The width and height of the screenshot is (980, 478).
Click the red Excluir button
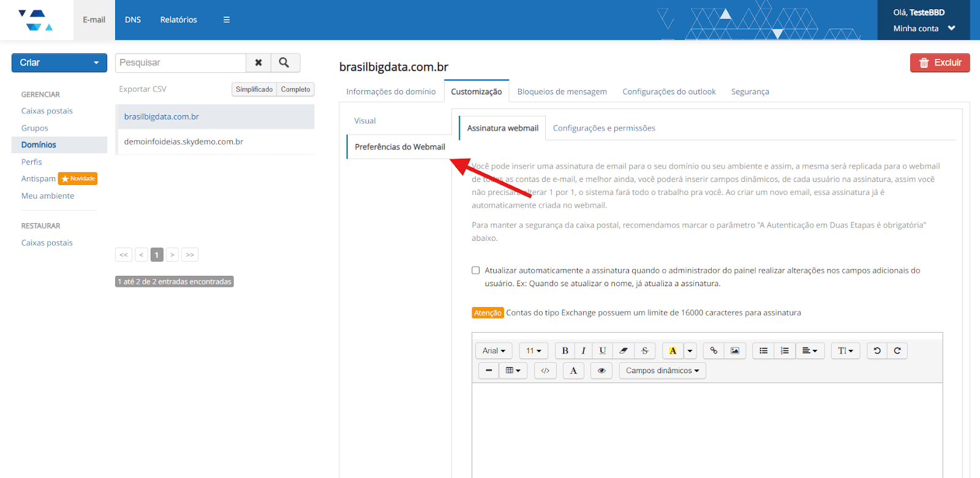click(940, 63)
